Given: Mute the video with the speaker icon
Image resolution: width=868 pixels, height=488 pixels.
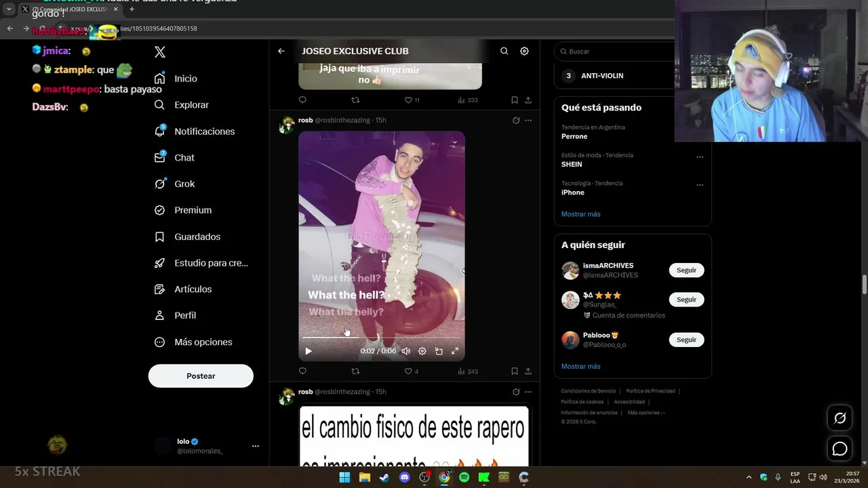Looking at the screenshot, I should point(406,351).
